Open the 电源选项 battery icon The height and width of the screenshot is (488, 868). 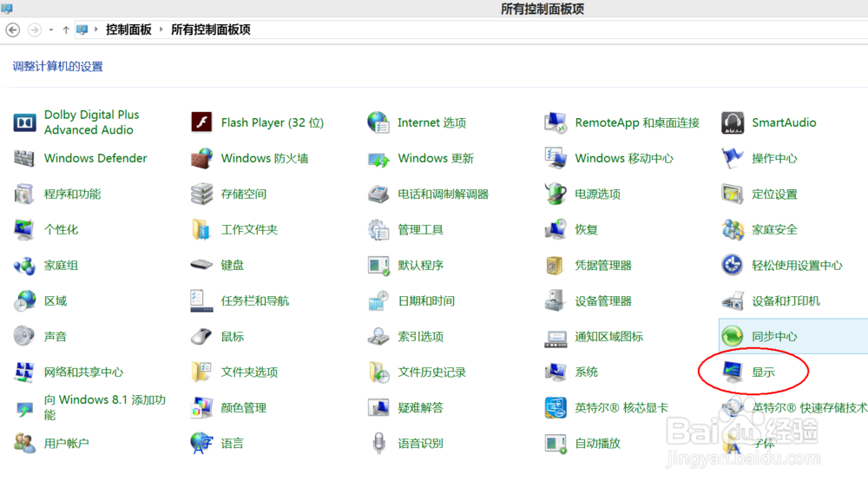(x=556, y=194)
